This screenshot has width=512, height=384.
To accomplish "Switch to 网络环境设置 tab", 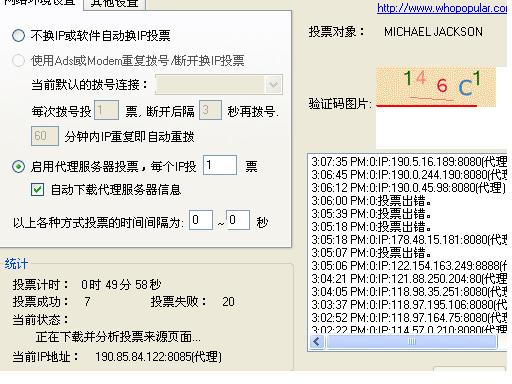I will 40,3.
